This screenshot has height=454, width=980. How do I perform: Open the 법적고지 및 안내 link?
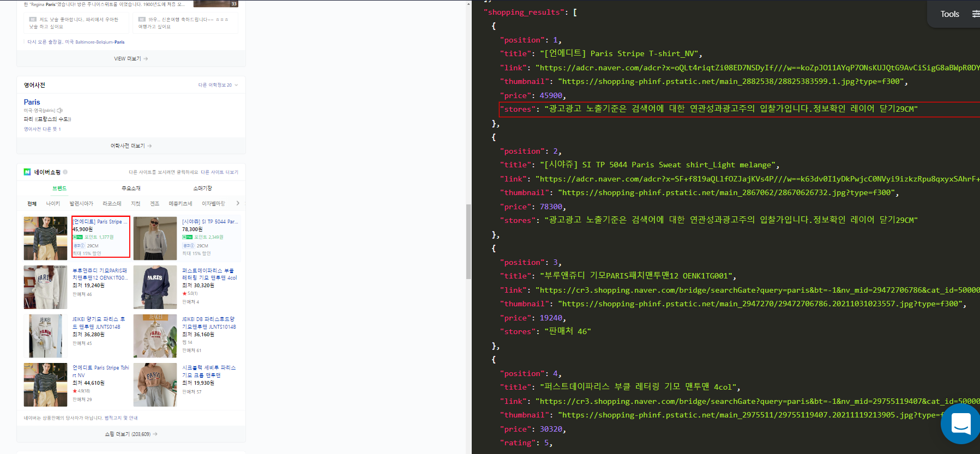[121, 418]
